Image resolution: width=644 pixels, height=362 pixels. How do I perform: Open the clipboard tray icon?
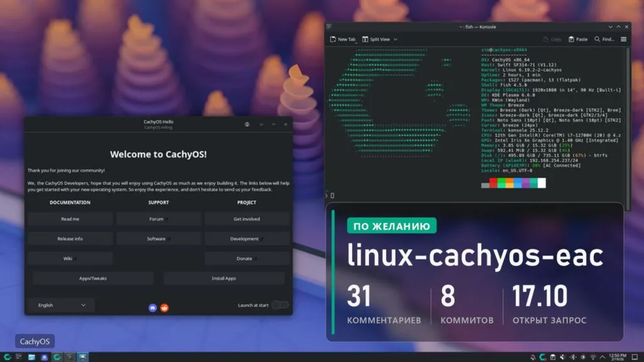coord(553,357)
